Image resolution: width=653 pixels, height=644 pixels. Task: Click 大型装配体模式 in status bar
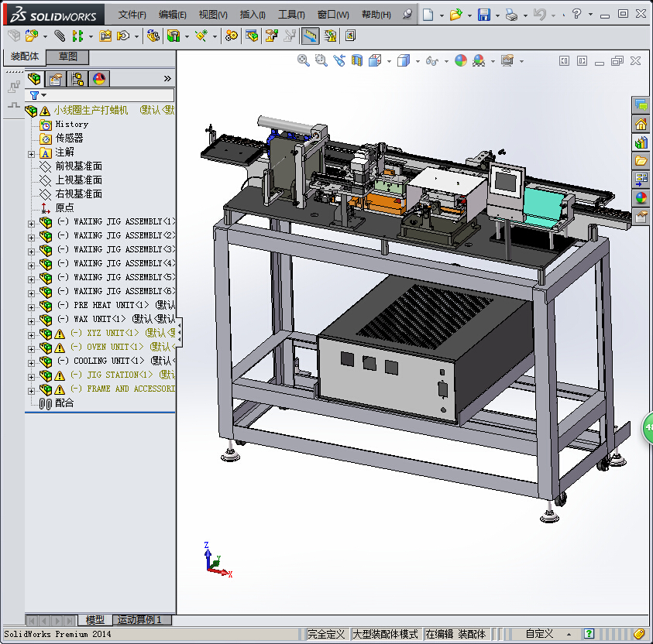(x=385, y=634)
